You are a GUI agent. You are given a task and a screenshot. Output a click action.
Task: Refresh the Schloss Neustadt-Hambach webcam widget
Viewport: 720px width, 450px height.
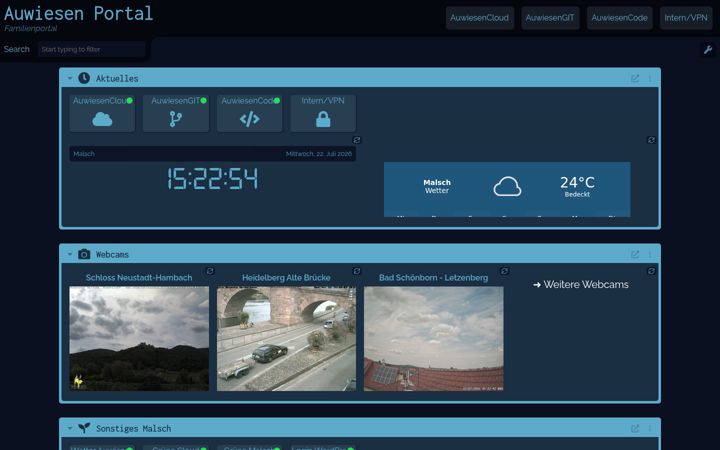pyautogui.click(x=210, y=271)
